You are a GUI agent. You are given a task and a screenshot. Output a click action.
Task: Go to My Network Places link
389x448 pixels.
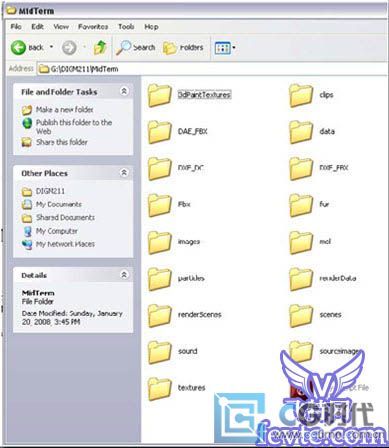[x=65, y=244]
